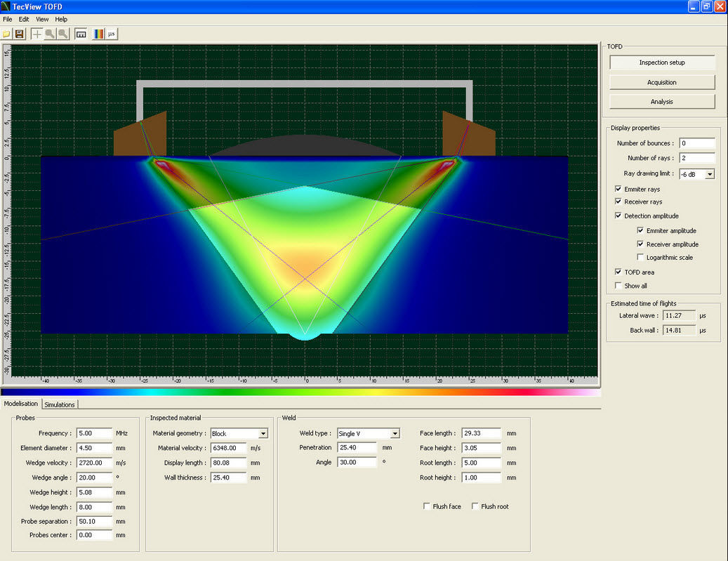728x561 pixels.
Task: Select the crosshair cursor tool
Action: [37, 34]
